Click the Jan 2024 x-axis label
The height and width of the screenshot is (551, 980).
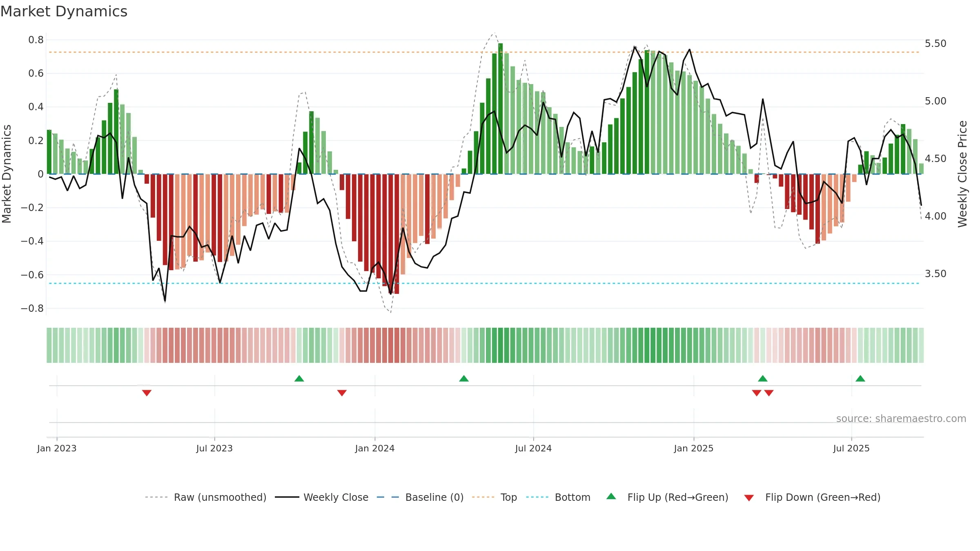pyautogui.click(x=375, y=448)
